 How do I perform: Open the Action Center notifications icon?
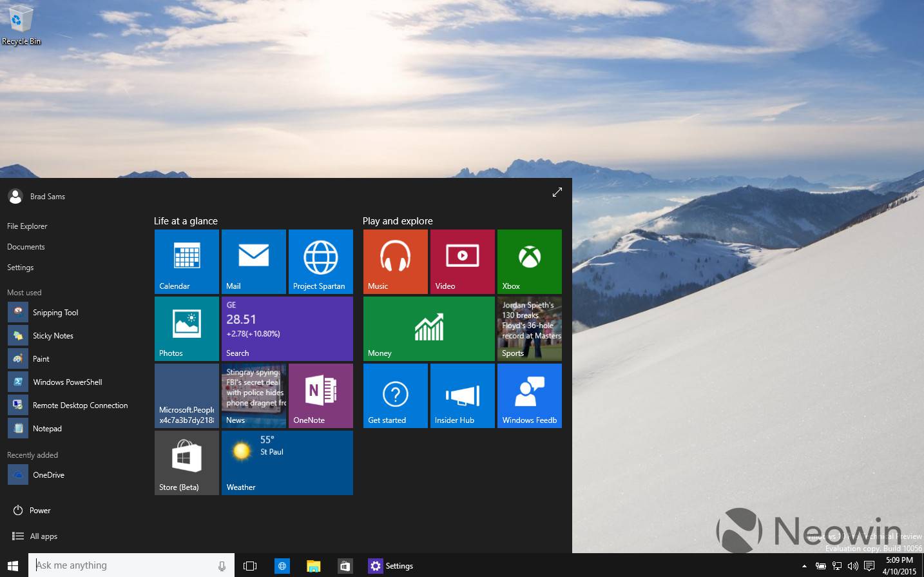(x=869, y=566)
